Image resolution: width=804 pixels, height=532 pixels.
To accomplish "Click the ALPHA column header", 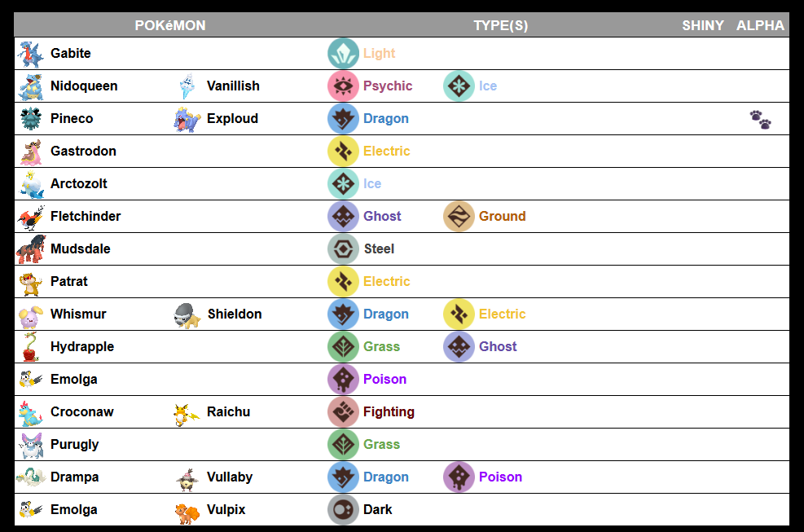I will point(760,25).
